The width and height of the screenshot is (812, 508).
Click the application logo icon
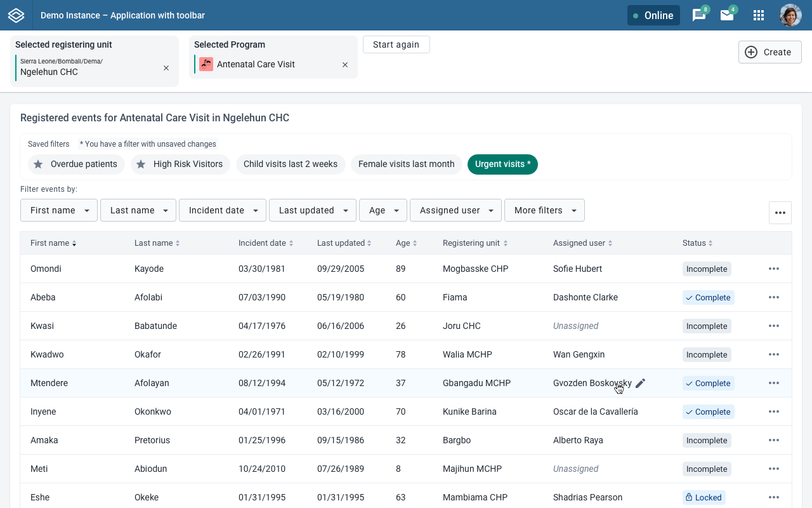[x=16, y=15]
